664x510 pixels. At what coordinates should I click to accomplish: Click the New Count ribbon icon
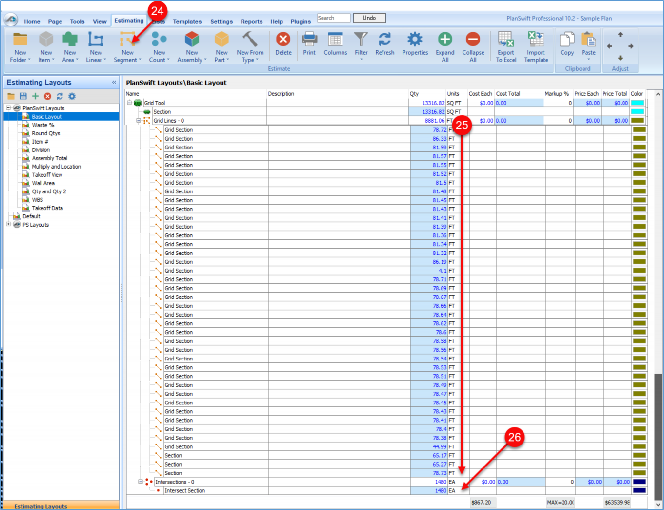(x=159, y=39)
